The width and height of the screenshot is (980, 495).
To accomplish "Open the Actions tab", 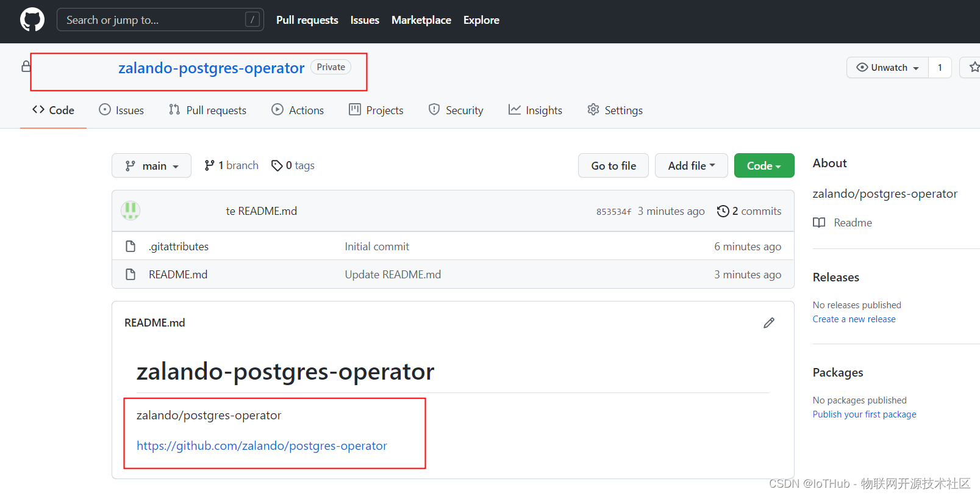I will click(298, 110).
